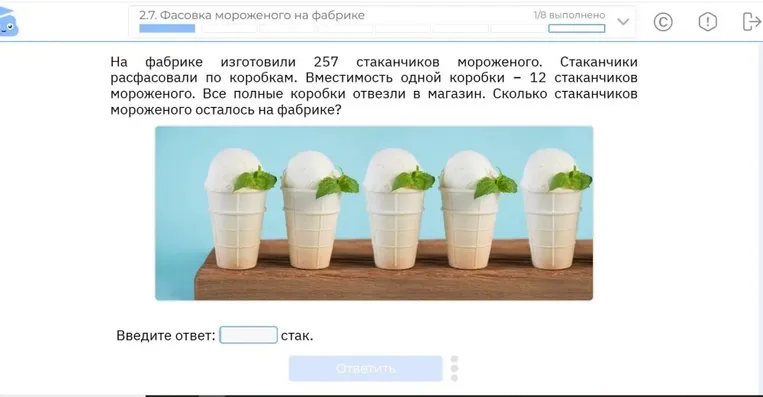This screenshot has height=397, width=763.
Task: Jump to the last outlined progress segment
Action: click(577, 29)
